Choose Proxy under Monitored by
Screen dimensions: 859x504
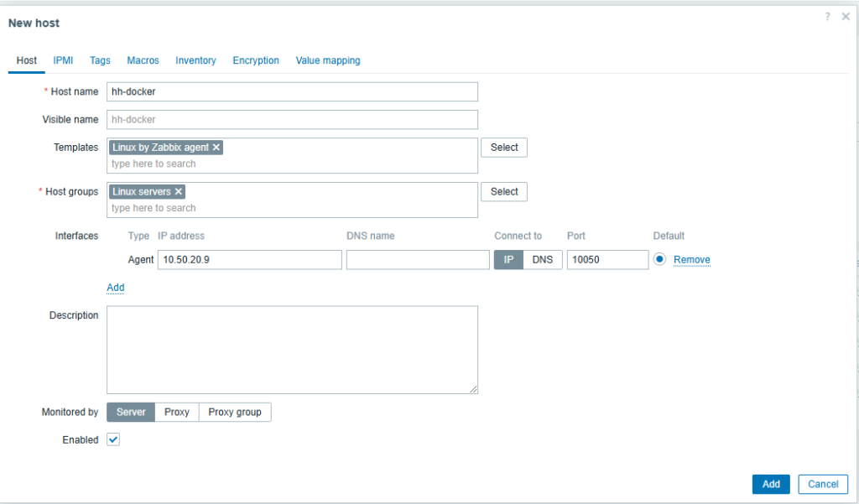(176, 412)
